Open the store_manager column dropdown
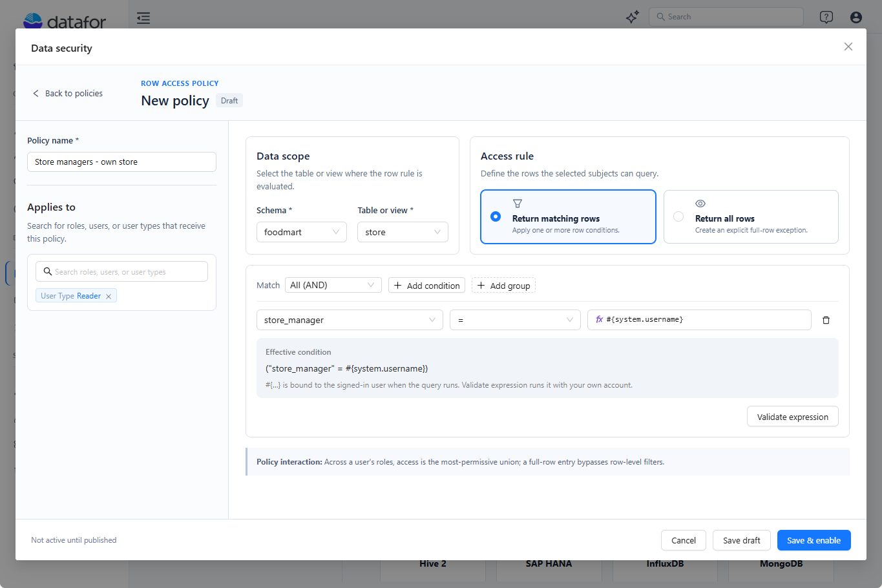The height and width of the screenshot is (588, 882). (350, 320)
